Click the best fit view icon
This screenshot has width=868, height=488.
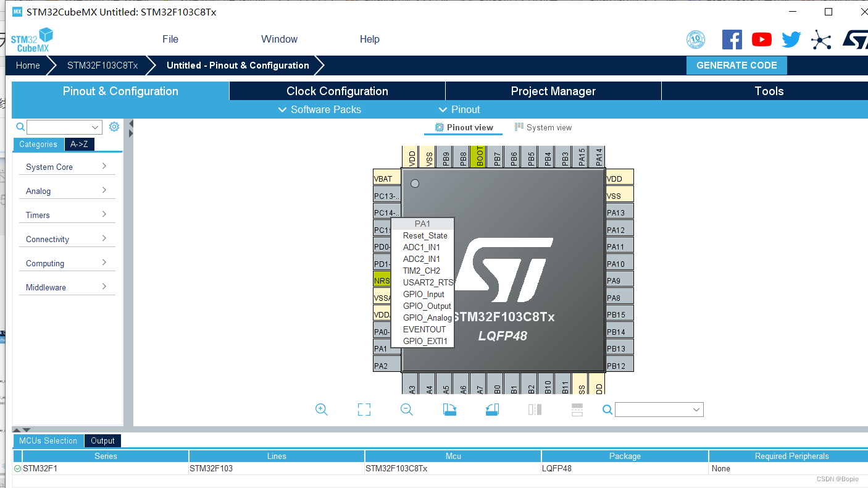click(364, 410)
